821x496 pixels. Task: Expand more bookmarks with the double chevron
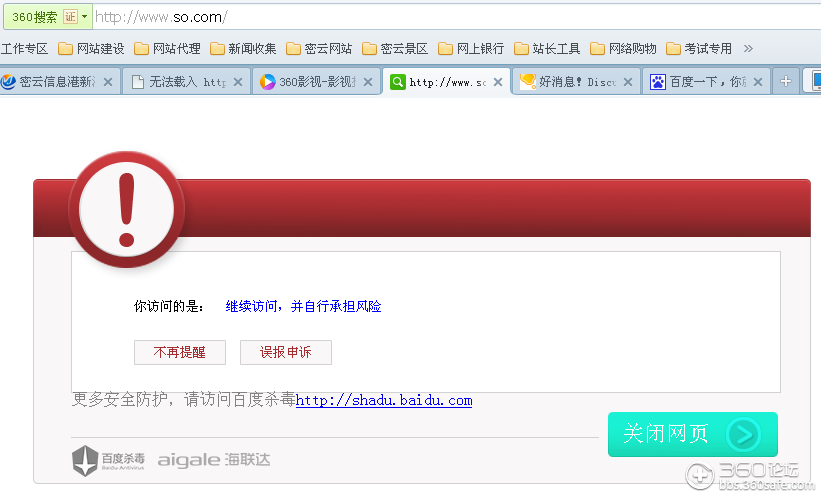(748, 49)
